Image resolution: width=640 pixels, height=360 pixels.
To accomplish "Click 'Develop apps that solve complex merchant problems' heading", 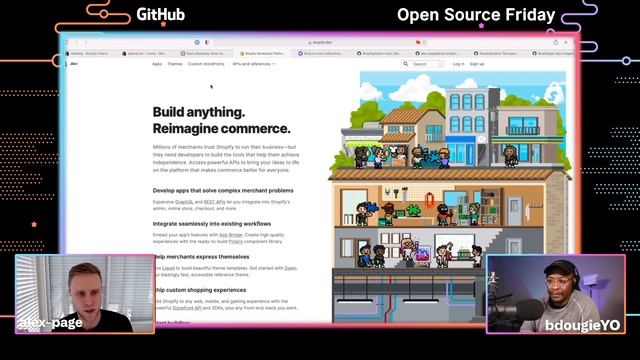I will point(223,191).
